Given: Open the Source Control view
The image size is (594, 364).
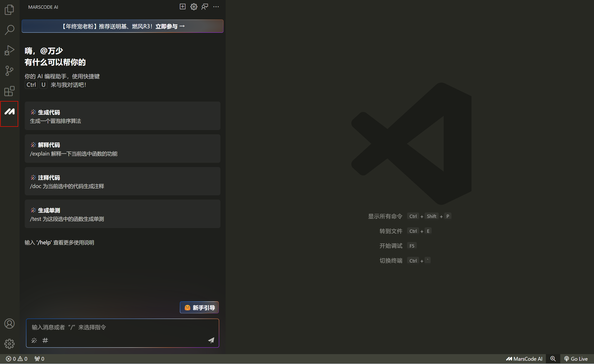Looking at the screenshot, I should point(9,71).
